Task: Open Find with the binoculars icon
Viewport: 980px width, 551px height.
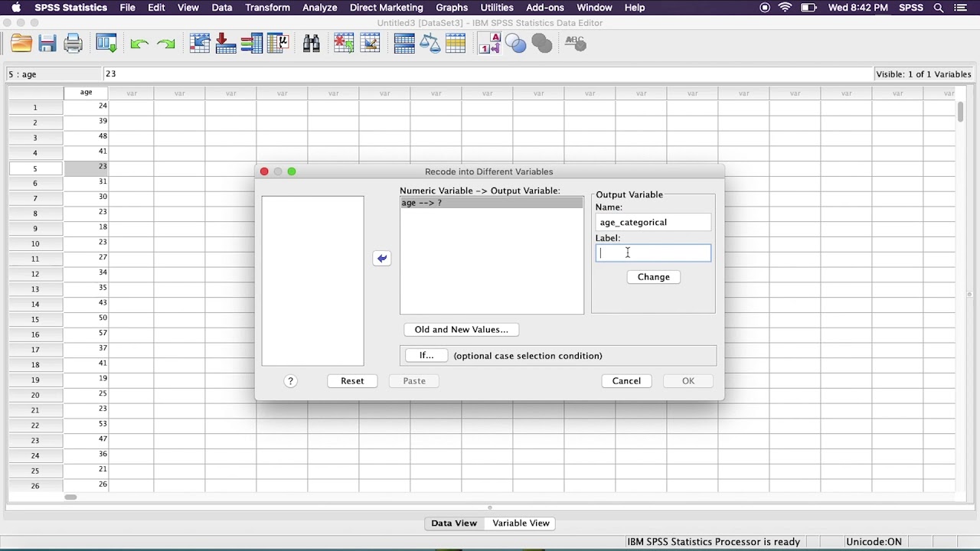Action: coord(312,44)
